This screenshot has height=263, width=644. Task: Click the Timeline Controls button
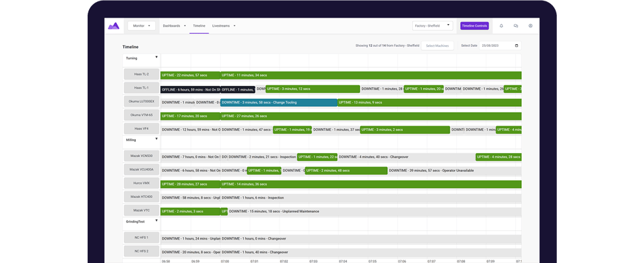click(474, 26)
